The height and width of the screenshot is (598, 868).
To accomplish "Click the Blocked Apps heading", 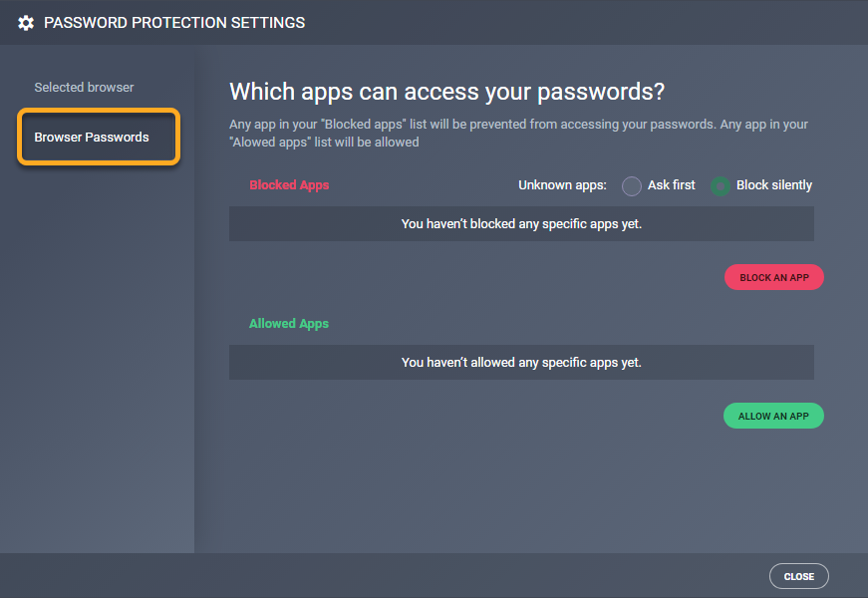I will [x=289, y=185].
